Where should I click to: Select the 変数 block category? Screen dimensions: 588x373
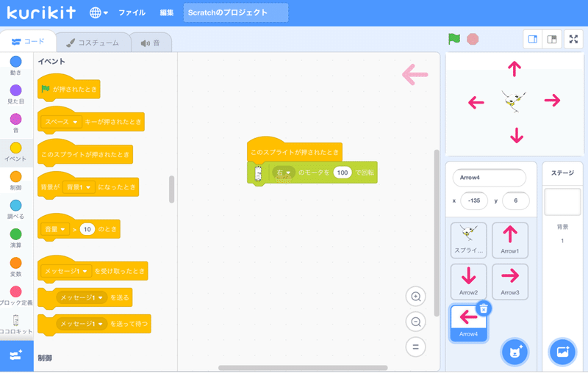(15, 267)
